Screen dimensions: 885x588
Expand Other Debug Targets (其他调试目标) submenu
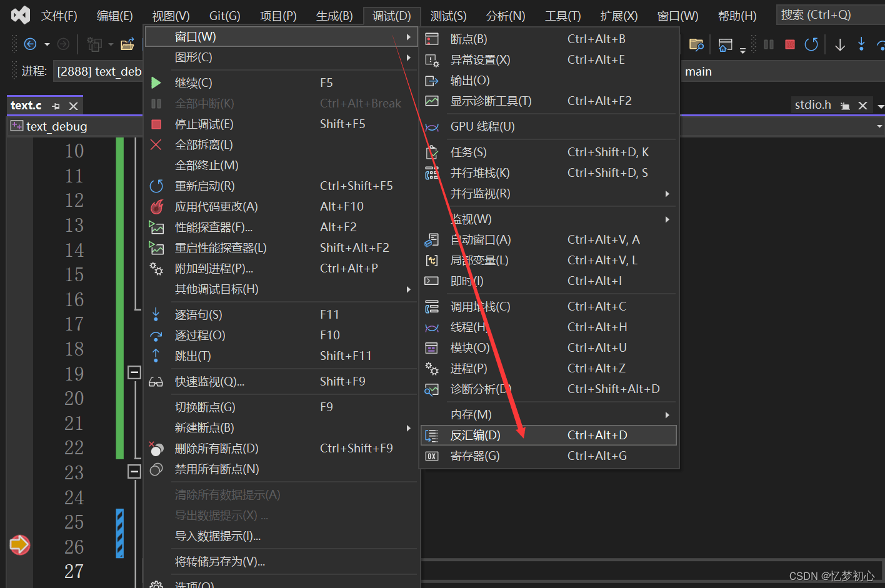(281, 289)
